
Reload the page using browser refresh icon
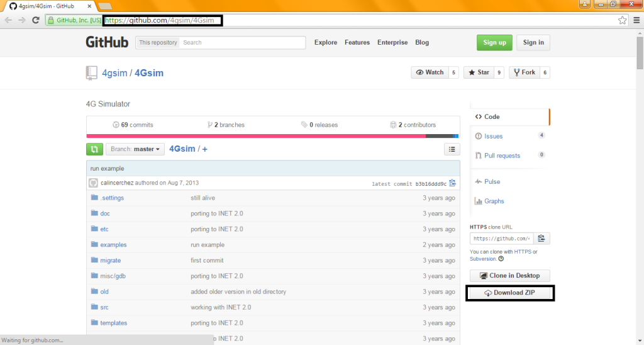point(36,20)
